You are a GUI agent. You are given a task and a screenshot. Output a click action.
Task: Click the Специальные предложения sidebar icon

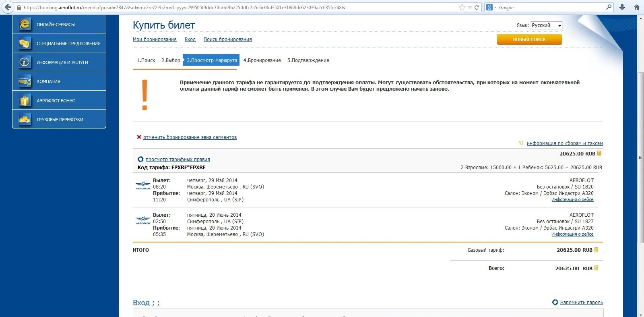(25, 43)
